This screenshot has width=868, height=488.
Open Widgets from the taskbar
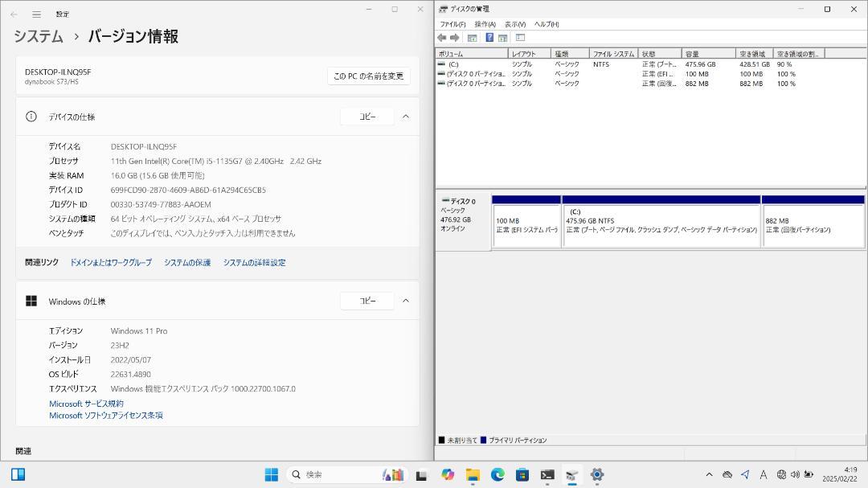pos(18,474)
